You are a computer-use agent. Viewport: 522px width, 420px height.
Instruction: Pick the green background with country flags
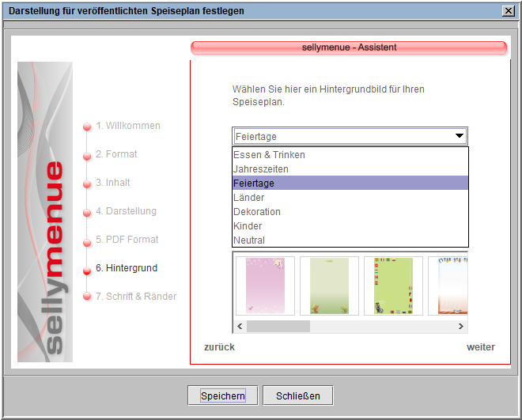click(393, 286)
